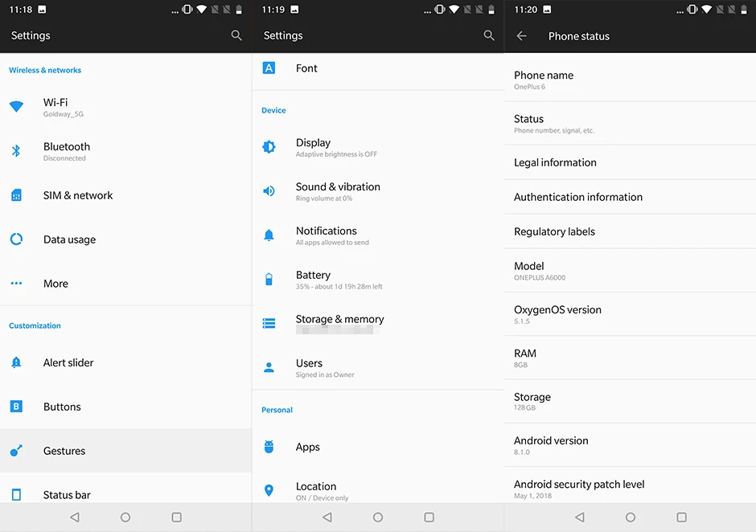Image resolution: width=756 pixels, height=532 pixels.
Task: Tap the three-dot More icon
Action: click(16, 284)
